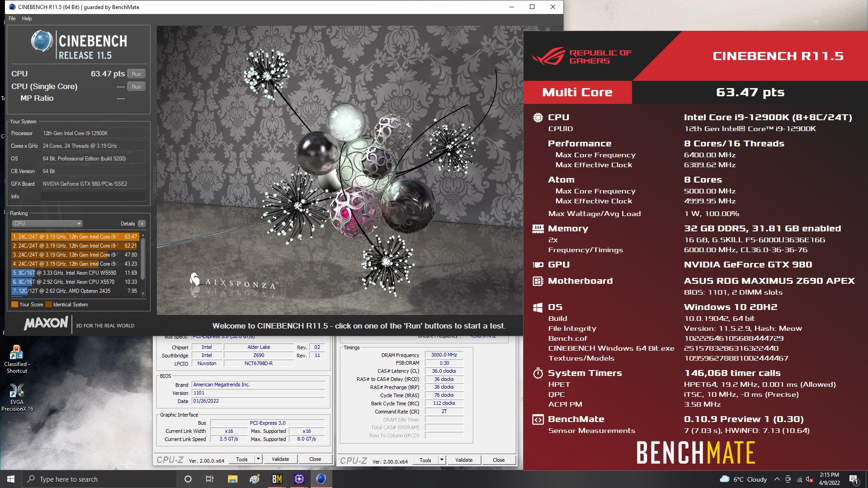This screenshot has width=868, height=488.
Task: Click the BenchMate code icon in panel
Action: (x=538, y=419)
